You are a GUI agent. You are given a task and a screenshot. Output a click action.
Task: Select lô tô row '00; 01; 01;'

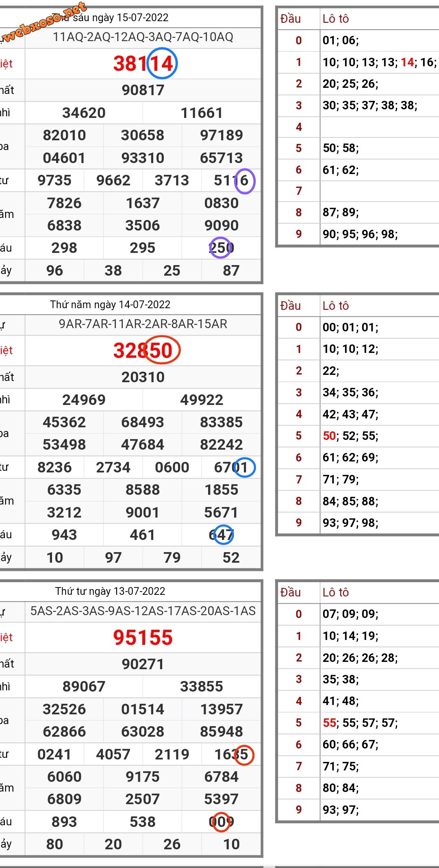(x=350, y=328)
